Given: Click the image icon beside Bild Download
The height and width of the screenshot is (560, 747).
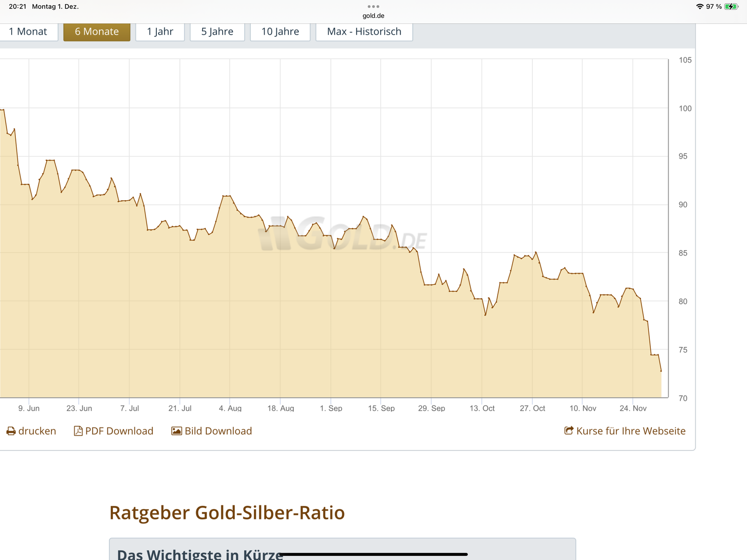Looking at the screenshot, I should 176,431.
